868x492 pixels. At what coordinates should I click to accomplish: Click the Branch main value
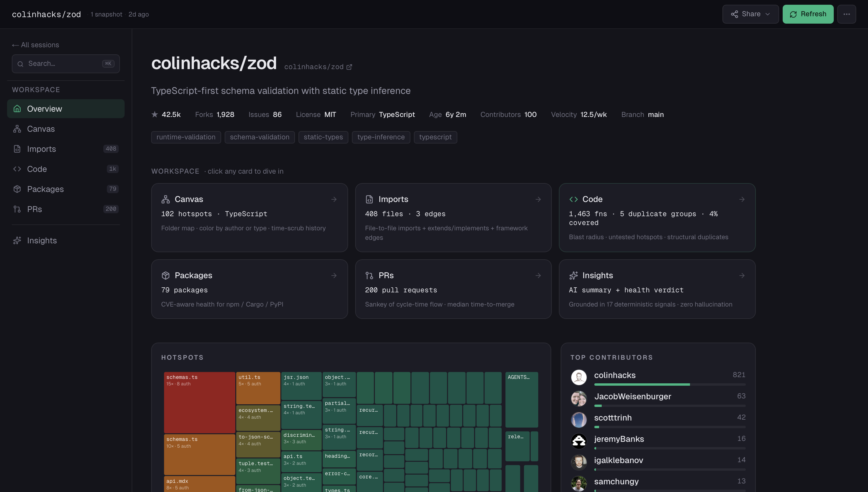tap(655, 115)
